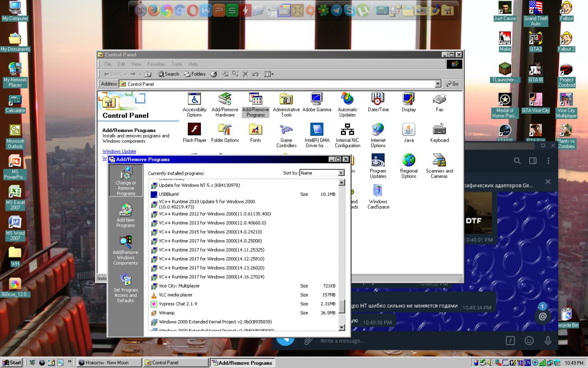588x368 pixels.
Task: Open the Keyboard settings icon
Action: point(439,132)
